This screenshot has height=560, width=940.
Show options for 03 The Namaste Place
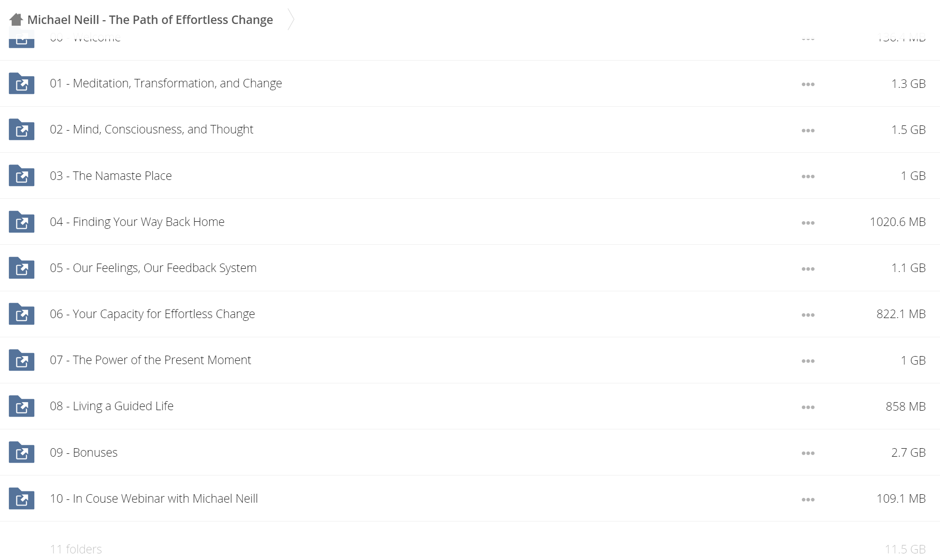coord(808,177)
